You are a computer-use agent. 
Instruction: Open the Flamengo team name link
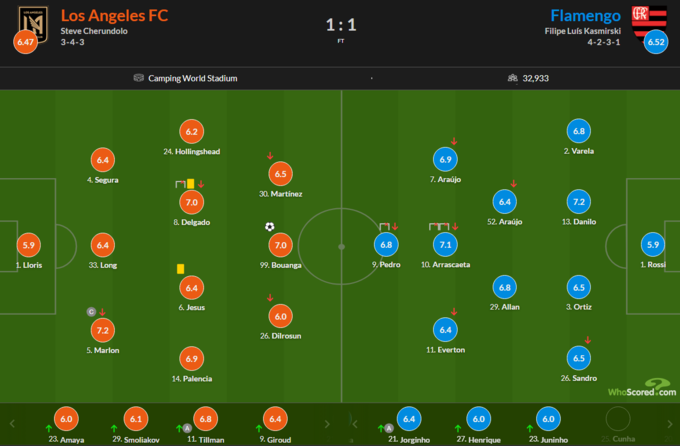pos(585,15)
